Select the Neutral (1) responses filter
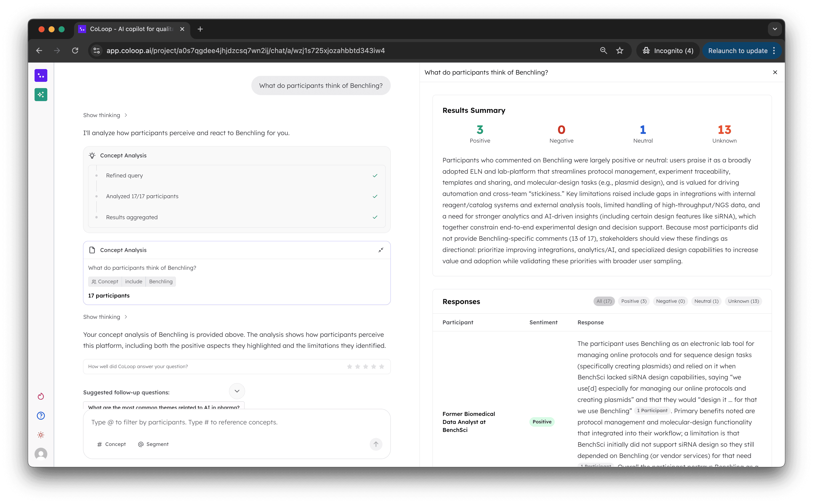 pos(706,301)
